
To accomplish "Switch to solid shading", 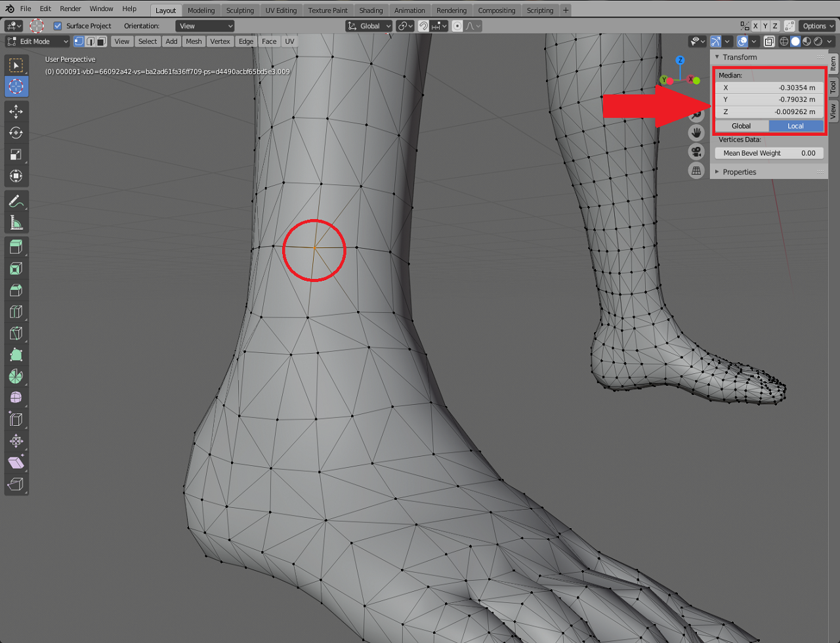I will point(795,41).
